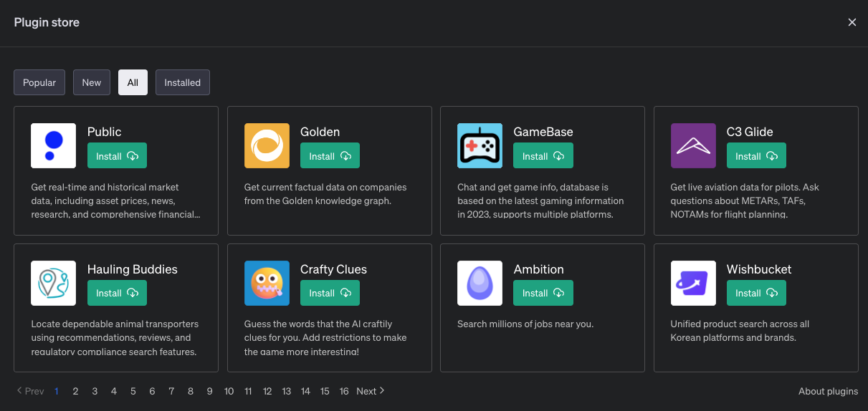This screenshot has height=411, width=868.
Task: Install the GameBase plugin
Action: 543,156
